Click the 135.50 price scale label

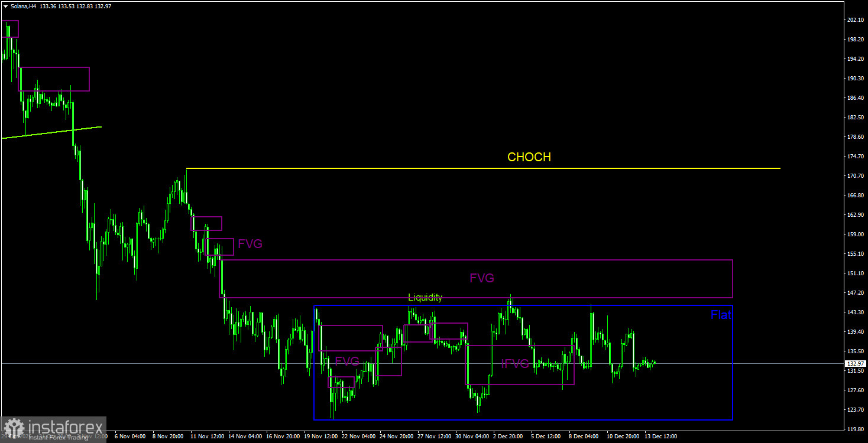[x=854, y=351]
